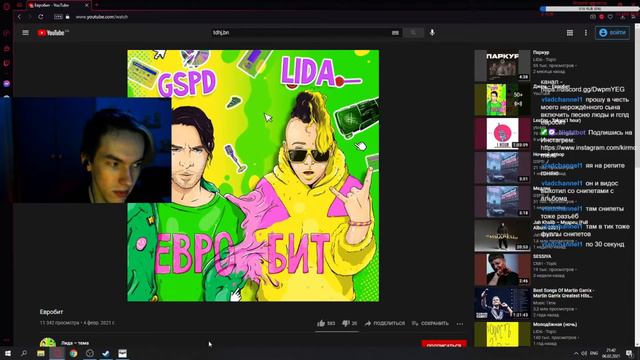Open the Молодёжная (ночь) title link

[555, 324]
